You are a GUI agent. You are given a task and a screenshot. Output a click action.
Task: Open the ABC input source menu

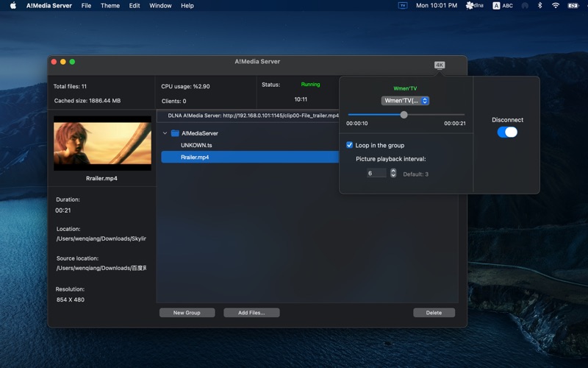(x=503, y=5)
